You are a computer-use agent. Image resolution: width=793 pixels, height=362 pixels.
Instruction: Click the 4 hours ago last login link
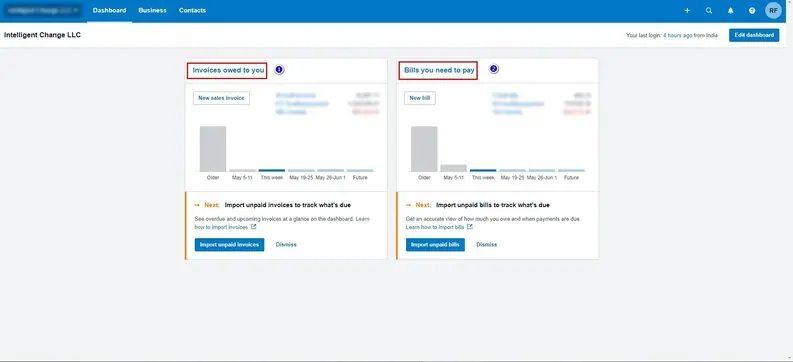point(678,35)
